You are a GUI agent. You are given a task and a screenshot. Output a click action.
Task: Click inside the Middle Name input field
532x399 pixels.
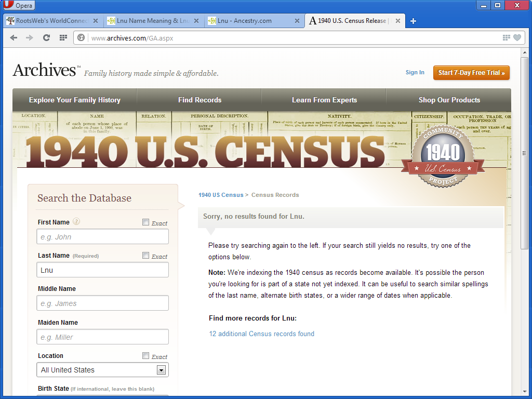pyautogui.click(x=102, y=303)
